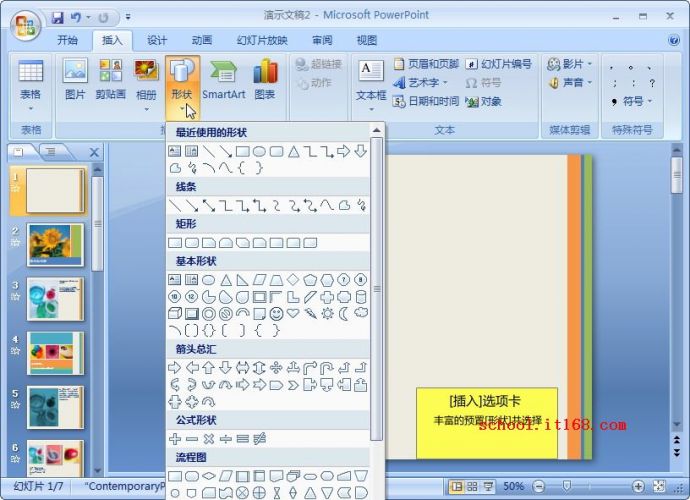Select the right arrow in recently used shapes
690x500 pixels.
click(x=343, y=151)
